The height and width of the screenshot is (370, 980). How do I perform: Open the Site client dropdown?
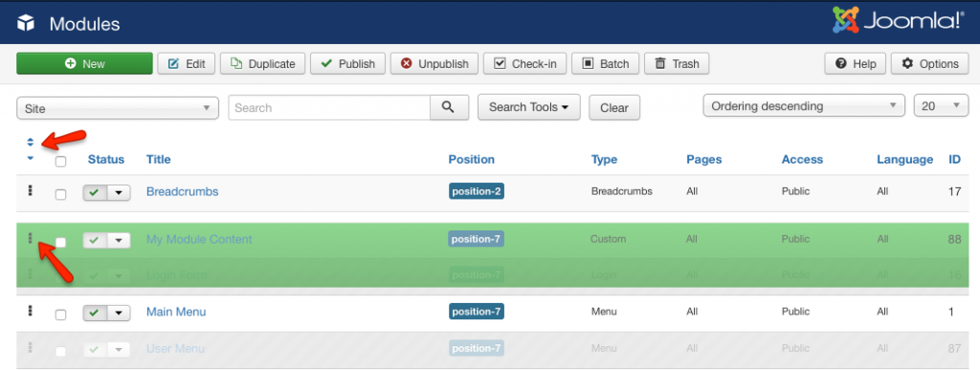[x=118, y=108]
